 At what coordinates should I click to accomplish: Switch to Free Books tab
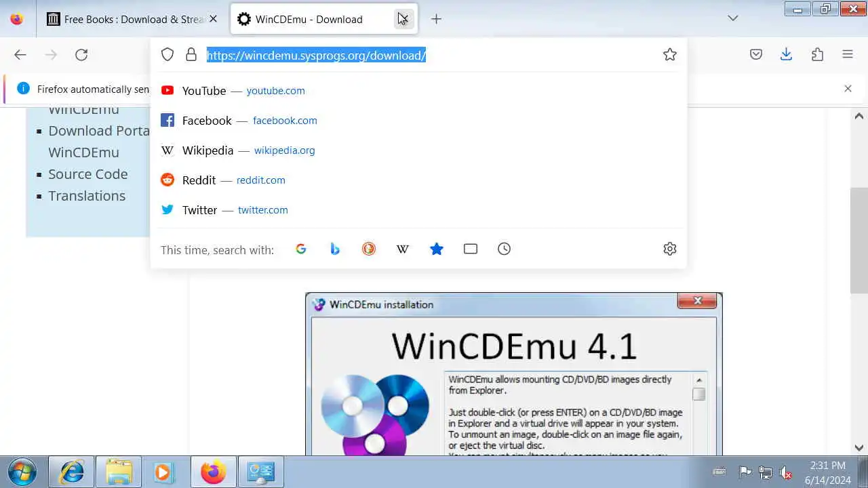(133, 19)
